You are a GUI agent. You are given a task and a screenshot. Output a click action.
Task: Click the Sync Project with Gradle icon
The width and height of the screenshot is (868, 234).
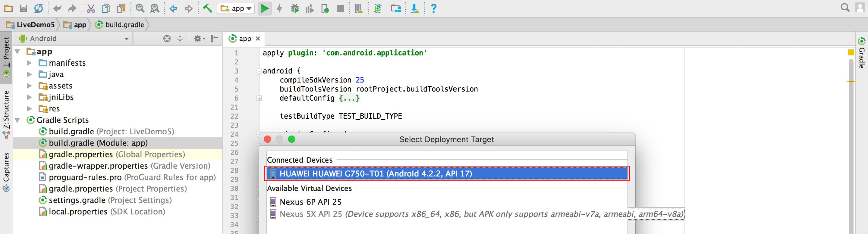pyautogui.click(x=377, y=8)
